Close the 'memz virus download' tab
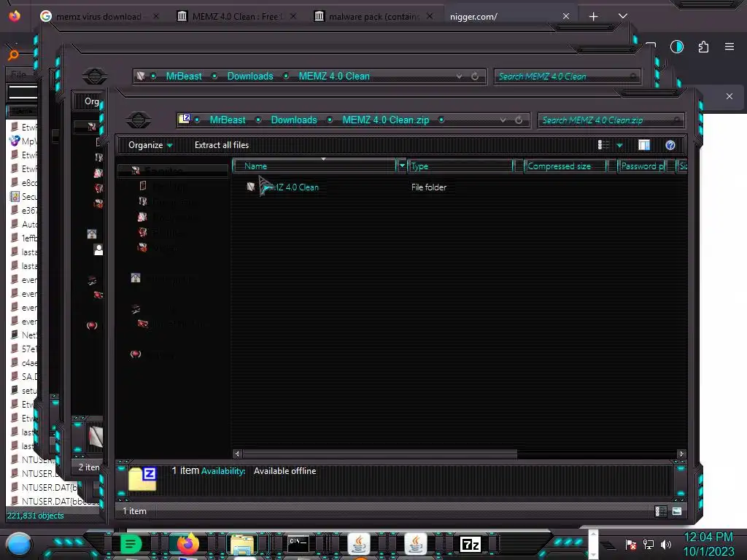 pyautogui.click(x=156, y=16)
